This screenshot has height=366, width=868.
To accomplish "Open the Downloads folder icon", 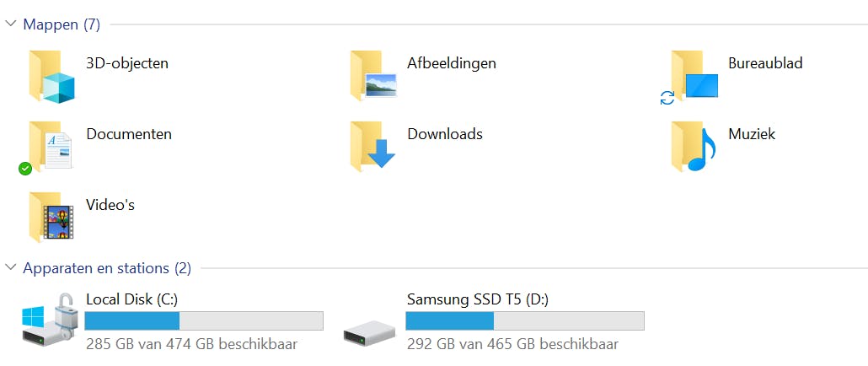I will (373, 147).
